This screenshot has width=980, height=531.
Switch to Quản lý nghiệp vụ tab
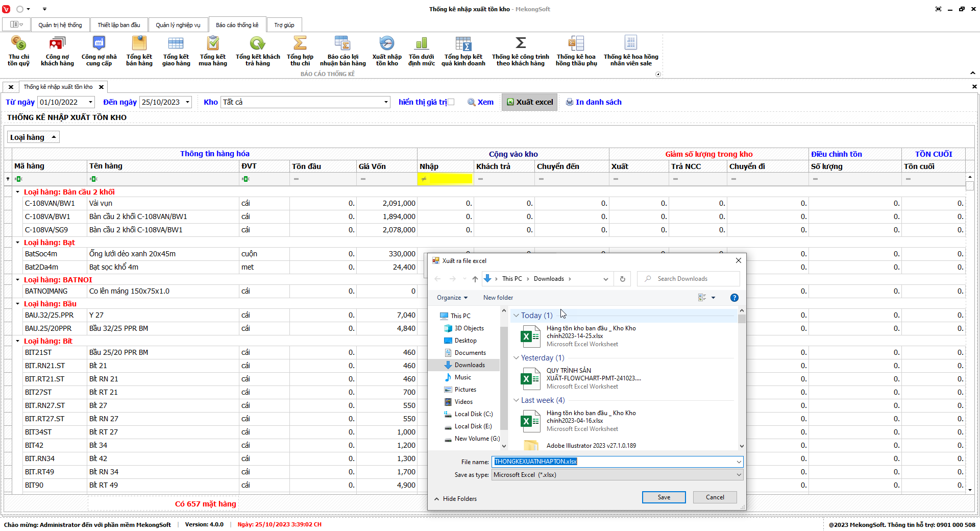(x=178, y=25)
